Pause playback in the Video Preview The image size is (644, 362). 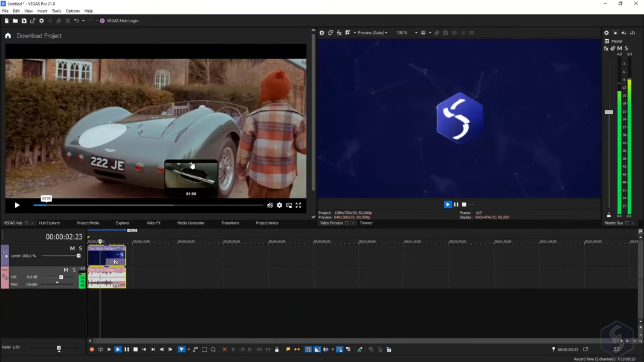click(x=456, y=205)
